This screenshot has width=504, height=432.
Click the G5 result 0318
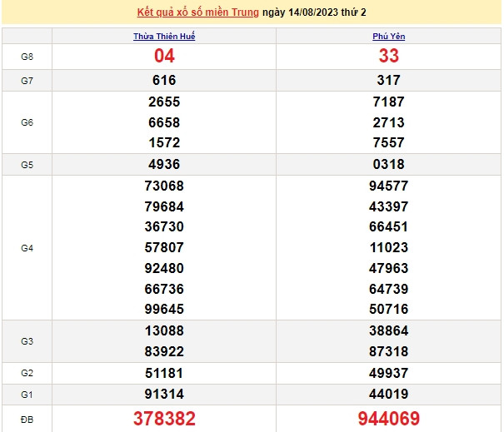389,164
